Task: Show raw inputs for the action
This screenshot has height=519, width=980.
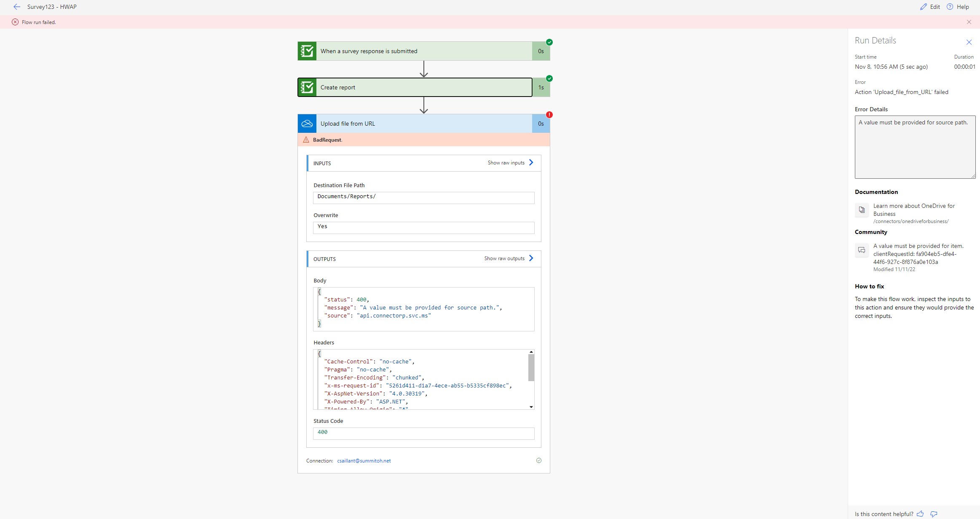Action: (x=511, y=163)
